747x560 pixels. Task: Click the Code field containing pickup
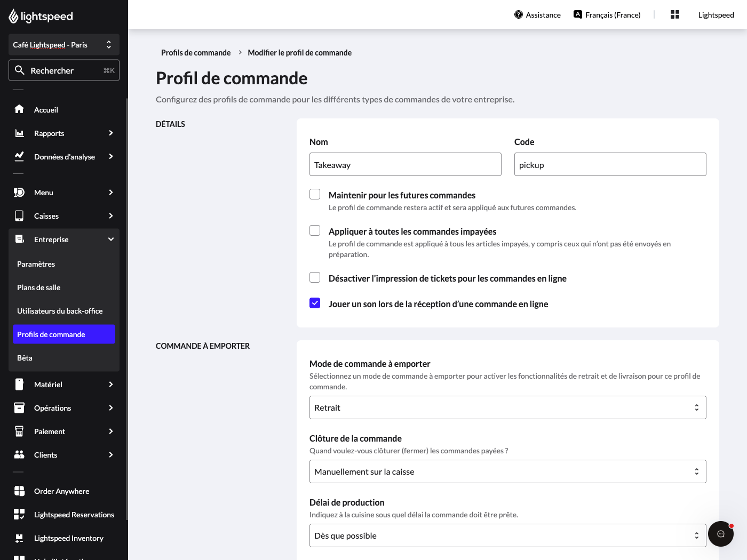[x=610, y=164]
